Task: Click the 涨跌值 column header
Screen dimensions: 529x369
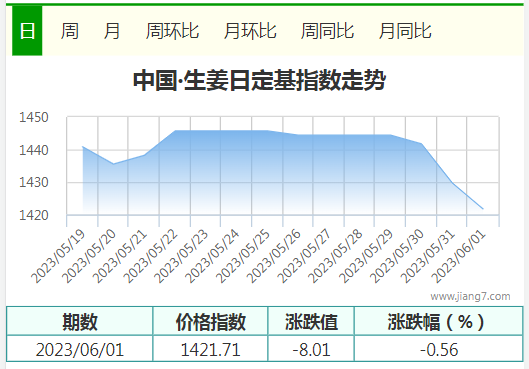Action: [x=311, y=321]
